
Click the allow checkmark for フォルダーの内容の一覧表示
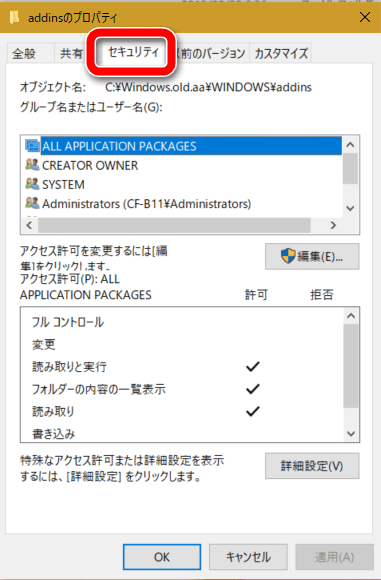253,388
